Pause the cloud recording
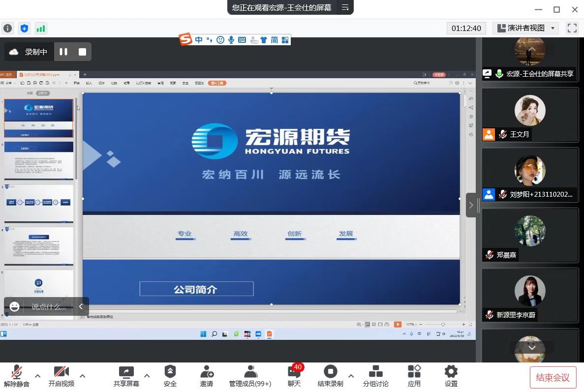The height and width of the screenshot is (392, 584). tap(63, 52)
